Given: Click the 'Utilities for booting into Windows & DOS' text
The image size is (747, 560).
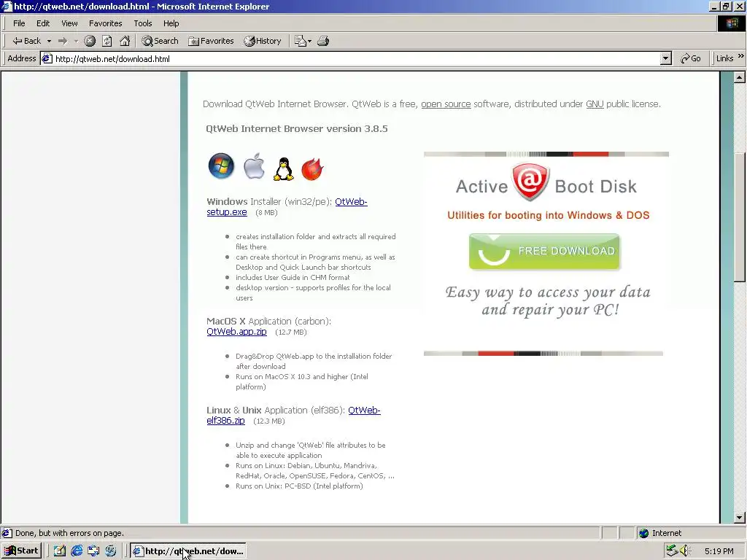Looking at the screenshot, I should [x=549, y=215].
